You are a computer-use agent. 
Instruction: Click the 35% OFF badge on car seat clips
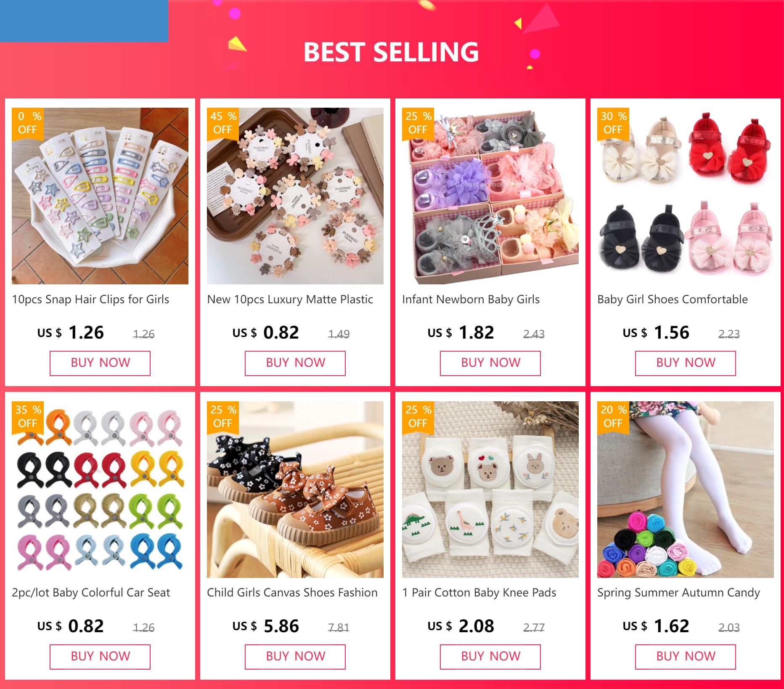[28, 416]
